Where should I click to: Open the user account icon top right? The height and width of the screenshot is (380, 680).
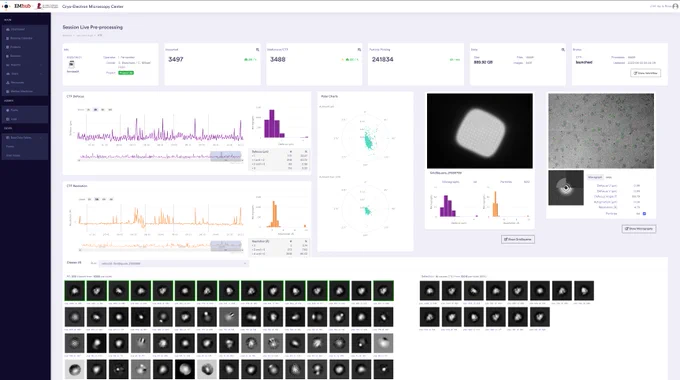675,6
